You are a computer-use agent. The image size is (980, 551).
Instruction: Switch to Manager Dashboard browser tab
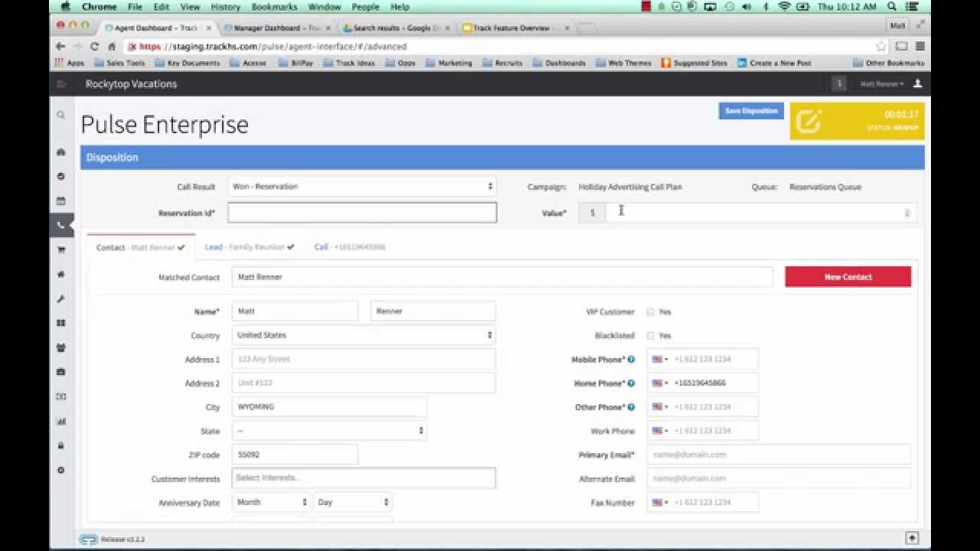(x=277, y=28)
